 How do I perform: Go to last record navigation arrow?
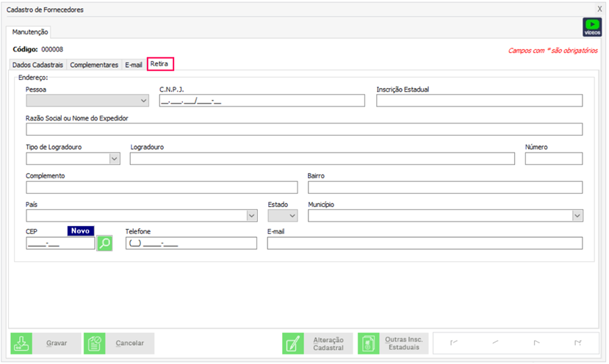click(577, 343)
